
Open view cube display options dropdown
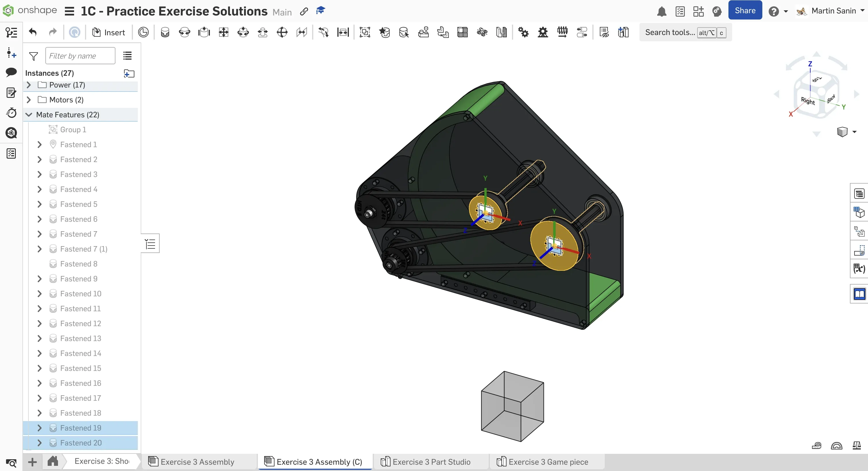click(x=854, y=132)
